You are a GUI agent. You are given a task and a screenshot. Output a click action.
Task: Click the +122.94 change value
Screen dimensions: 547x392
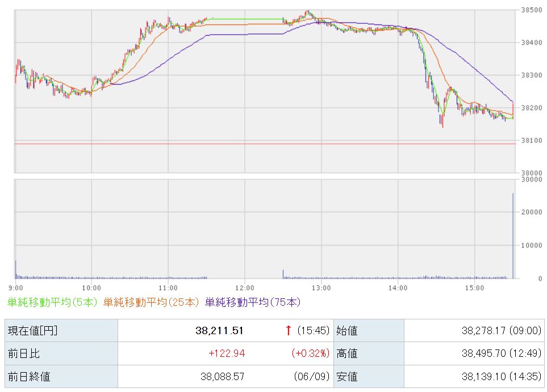tap(227, 353)
